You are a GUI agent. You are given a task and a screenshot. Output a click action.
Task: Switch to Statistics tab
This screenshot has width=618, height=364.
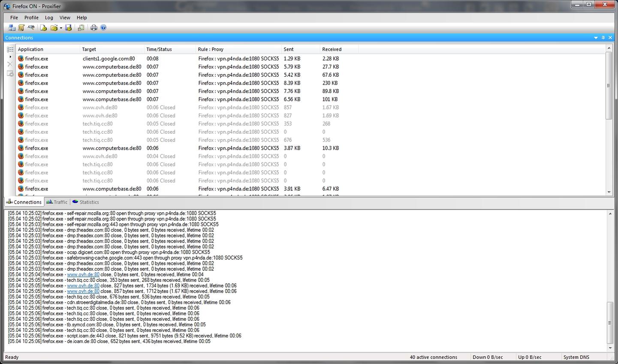[x=85, y=202]
